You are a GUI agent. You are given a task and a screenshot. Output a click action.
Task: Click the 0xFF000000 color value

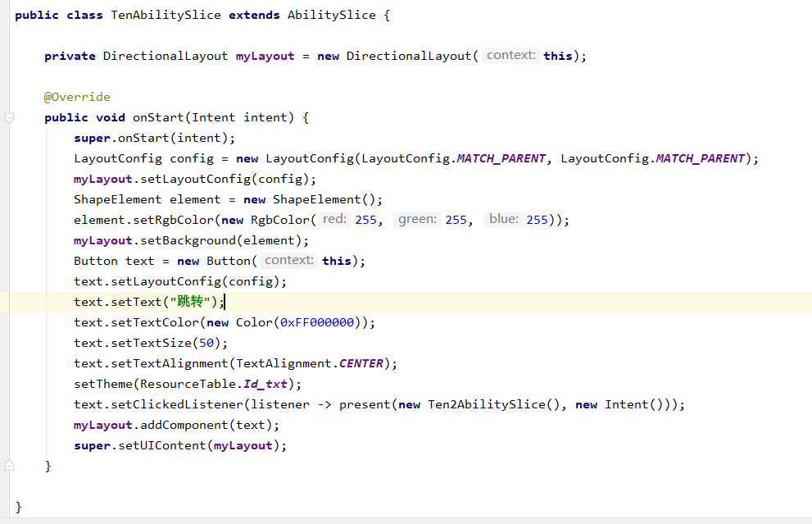click(317, 322)
